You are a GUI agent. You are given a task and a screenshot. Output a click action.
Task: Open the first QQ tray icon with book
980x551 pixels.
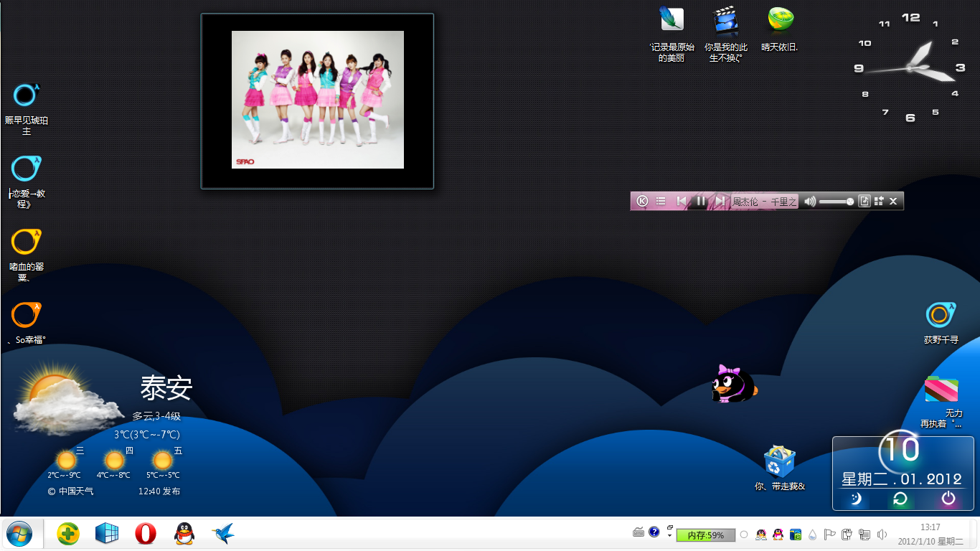761,534
